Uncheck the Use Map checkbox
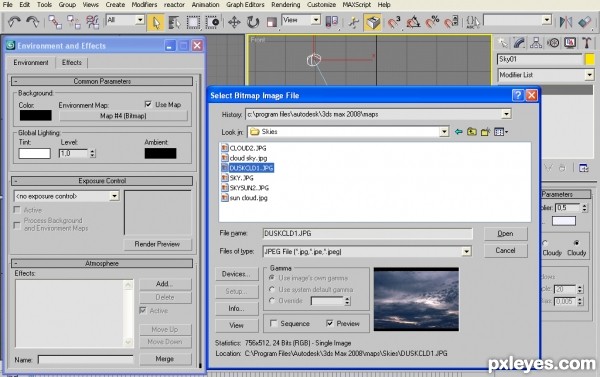Viewport: 600px width, 377px height. tap(148, 104)
